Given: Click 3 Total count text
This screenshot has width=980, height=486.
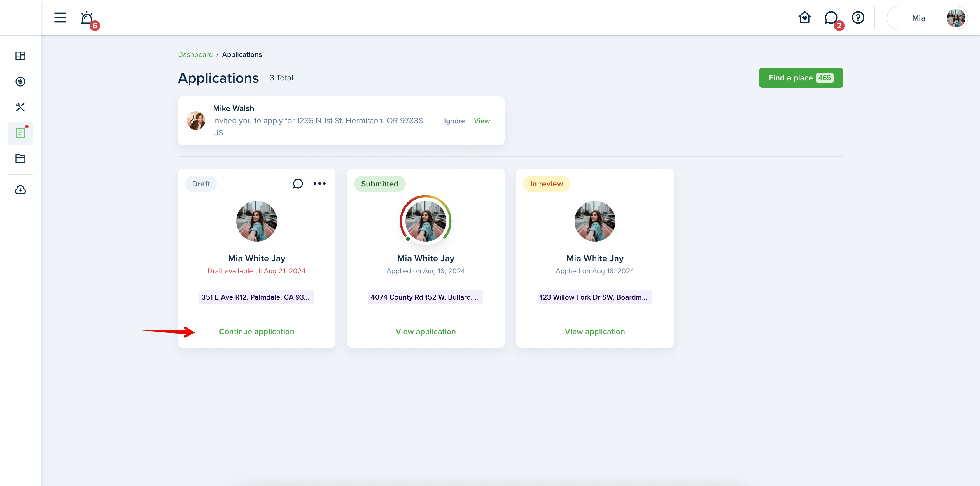Looking at the screenshot, I should click(281, 78).
